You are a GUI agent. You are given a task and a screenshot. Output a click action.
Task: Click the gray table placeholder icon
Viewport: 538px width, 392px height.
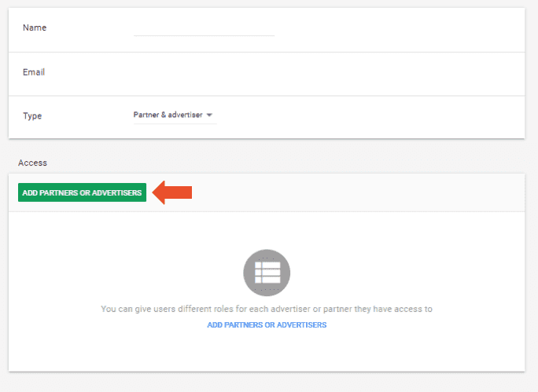point(267,273)
